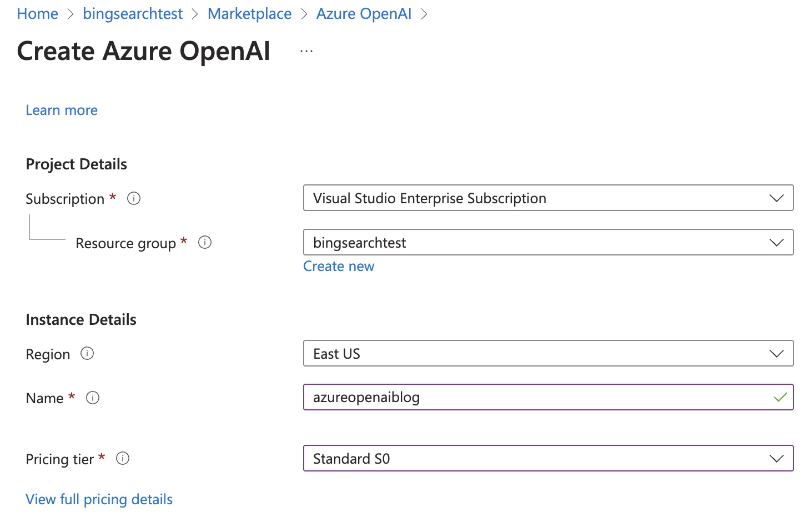This screenshot has height=532, width=805.
Task: Navigate to bingsearchtest breadcrumb
Action: pyautogui.click(x=133, y=14)
